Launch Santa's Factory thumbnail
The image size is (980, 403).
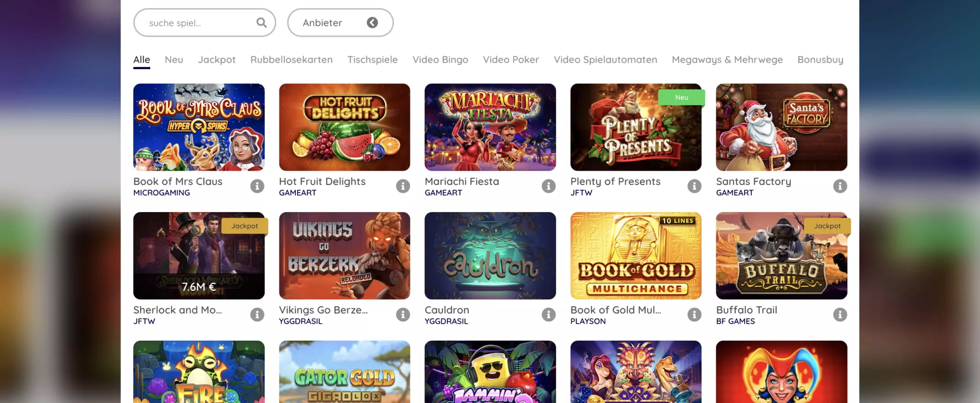tap(781, 127)
